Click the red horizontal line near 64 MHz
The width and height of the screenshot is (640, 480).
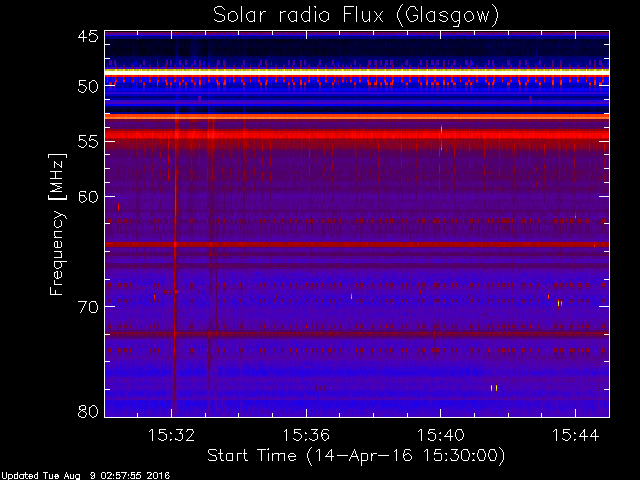tap(357, 245)
